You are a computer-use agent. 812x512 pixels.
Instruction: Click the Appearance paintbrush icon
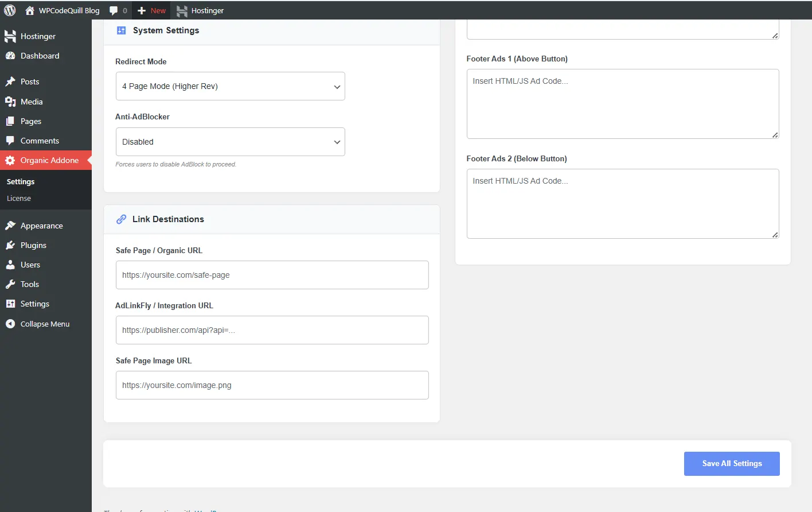tap(10, 226)
